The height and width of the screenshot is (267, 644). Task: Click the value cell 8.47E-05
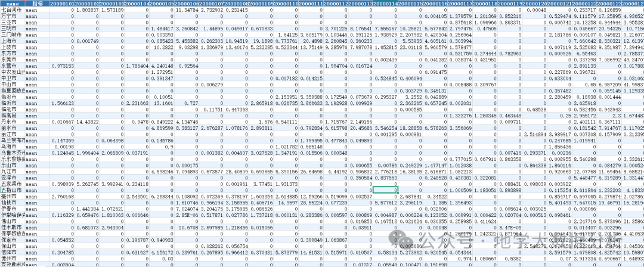coord(509,228)
